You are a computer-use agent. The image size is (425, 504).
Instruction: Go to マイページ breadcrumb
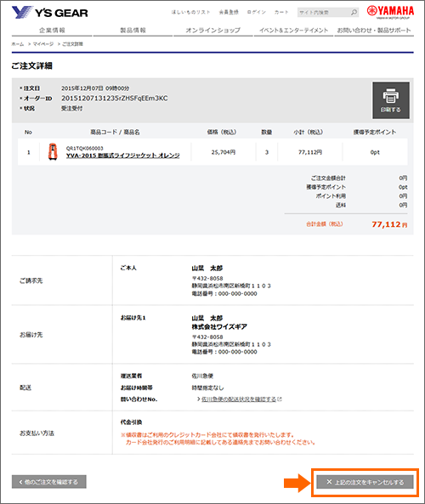(x=43, y=44)
